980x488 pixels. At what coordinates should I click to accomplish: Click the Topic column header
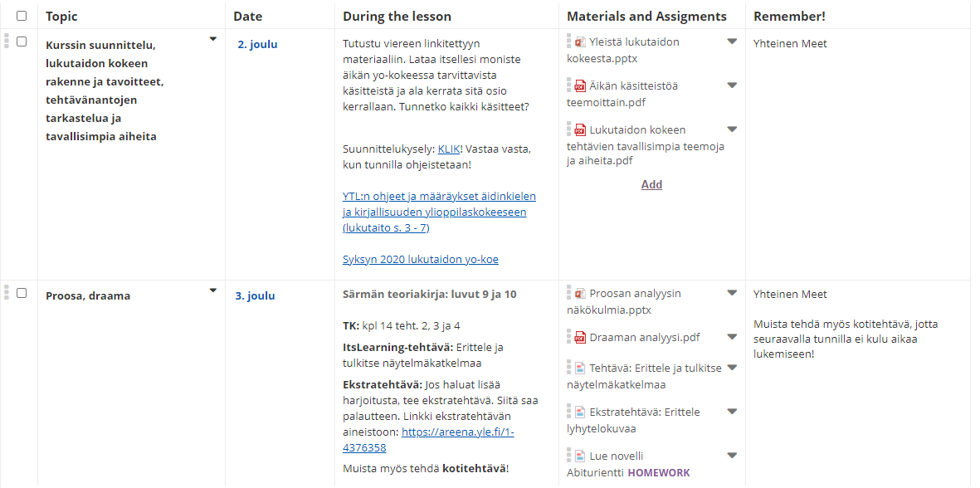[61, 17]
